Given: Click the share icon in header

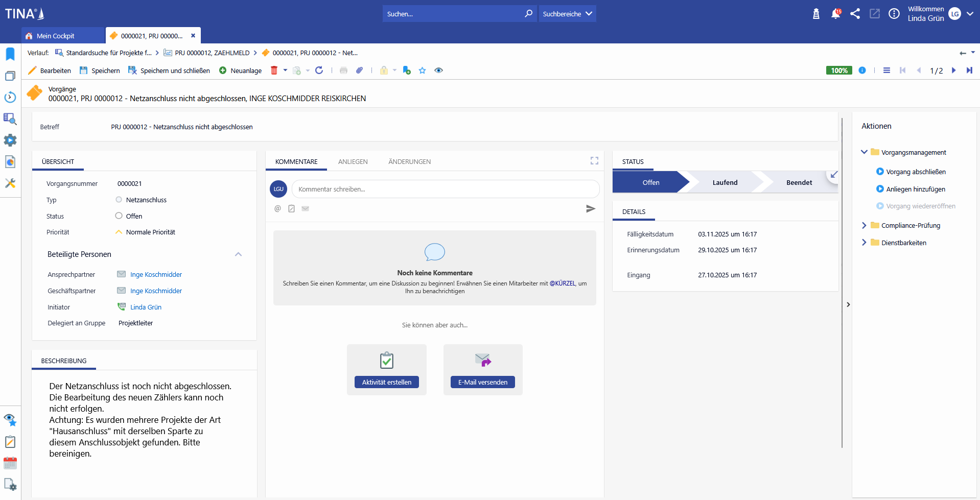Looking at the screenshot, I should pyautogui.click(x=855, y=14).
